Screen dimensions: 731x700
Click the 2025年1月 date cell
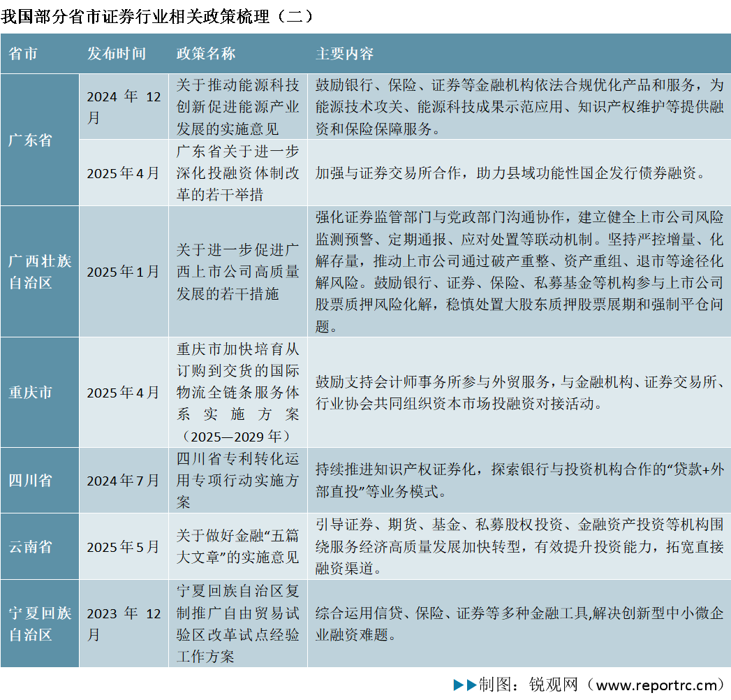(x=123, y=272)
